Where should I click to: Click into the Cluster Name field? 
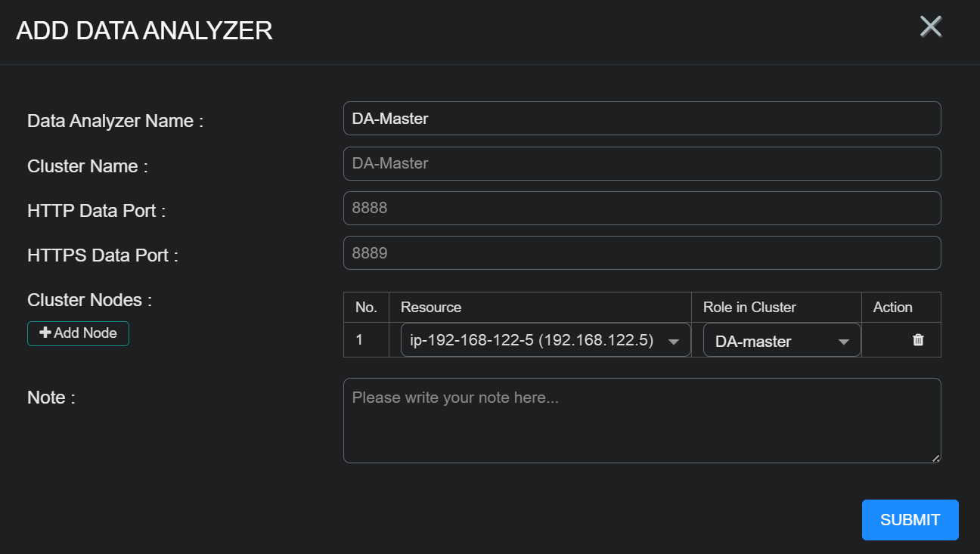pyautogui.click(x=641, y=163)
